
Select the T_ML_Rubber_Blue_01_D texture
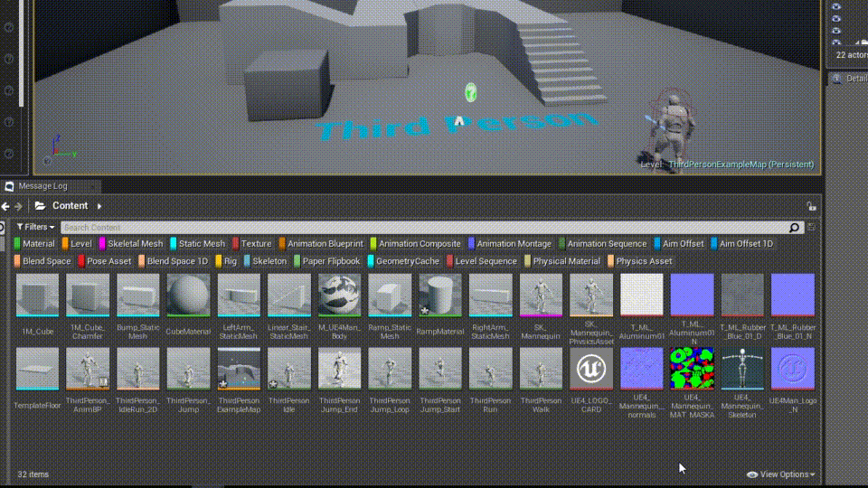coord(742,306)
